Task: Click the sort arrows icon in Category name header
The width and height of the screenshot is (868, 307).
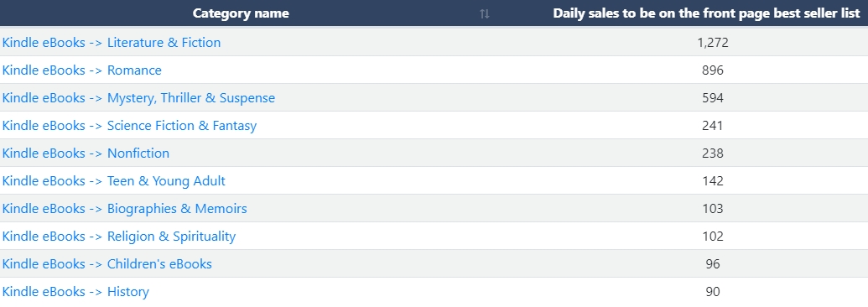Action: click(x=485, y=14)
